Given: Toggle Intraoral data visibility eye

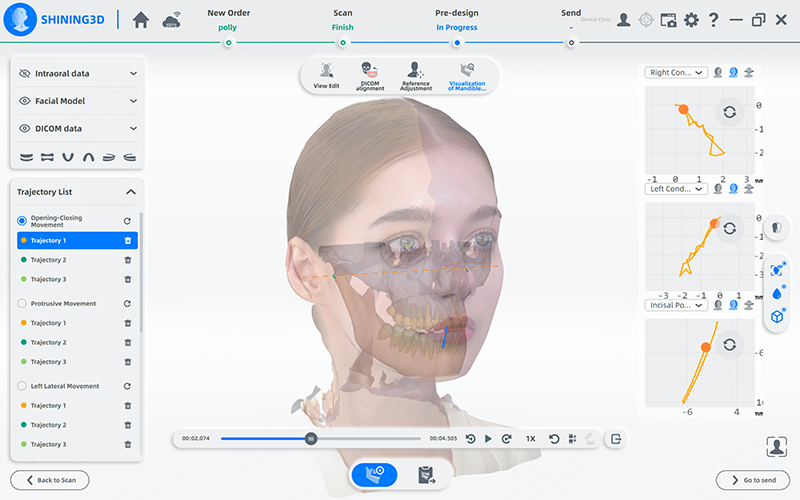Looking at the screenshot, I should 26,73.
